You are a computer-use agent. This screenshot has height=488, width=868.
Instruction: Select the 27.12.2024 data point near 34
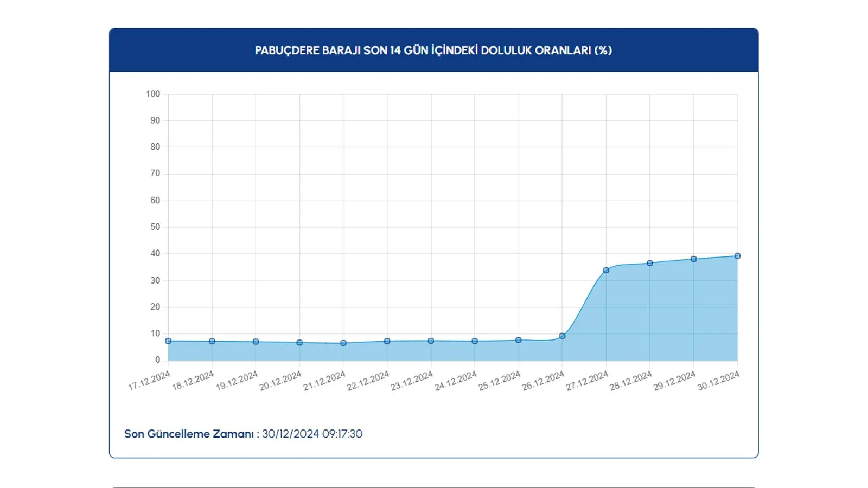point(607,271)
